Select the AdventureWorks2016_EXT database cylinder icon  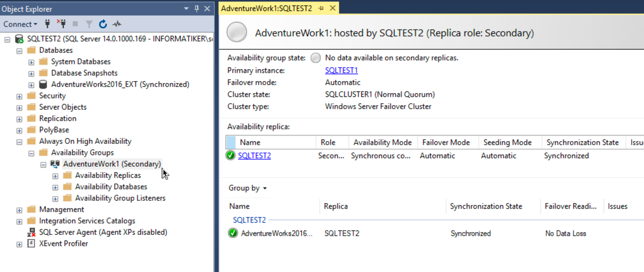(x=43, y=84)
